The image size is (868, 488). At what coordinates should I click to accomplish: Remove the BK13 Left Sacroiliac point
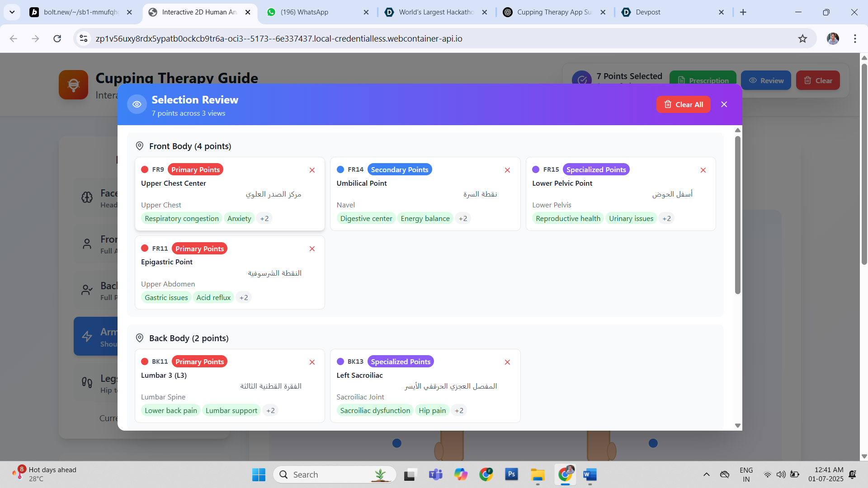[x=507, y=362]
